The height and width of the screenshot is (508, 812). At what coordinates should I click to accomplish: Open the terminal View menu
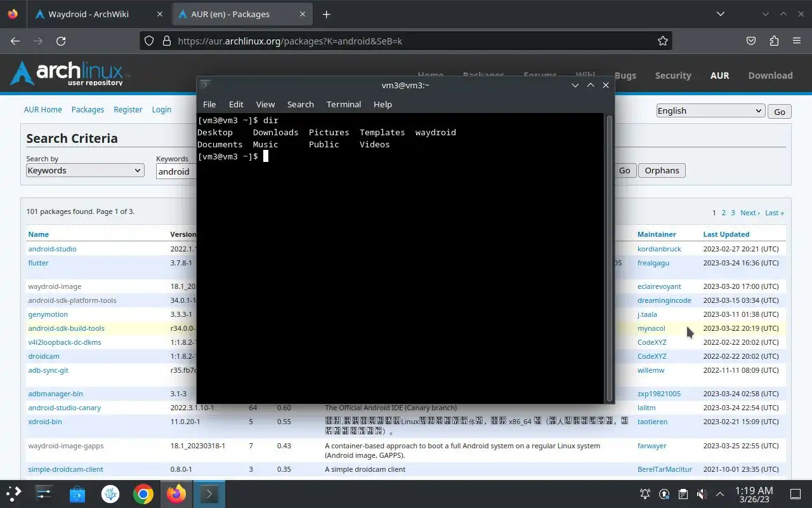click(265, 104)
